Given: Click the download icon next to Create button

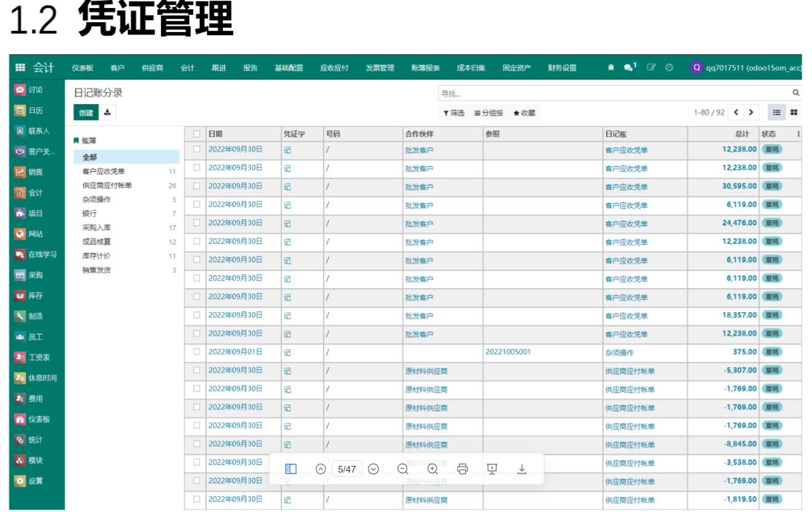Looking at the screenshot, I should click(108, 112).
